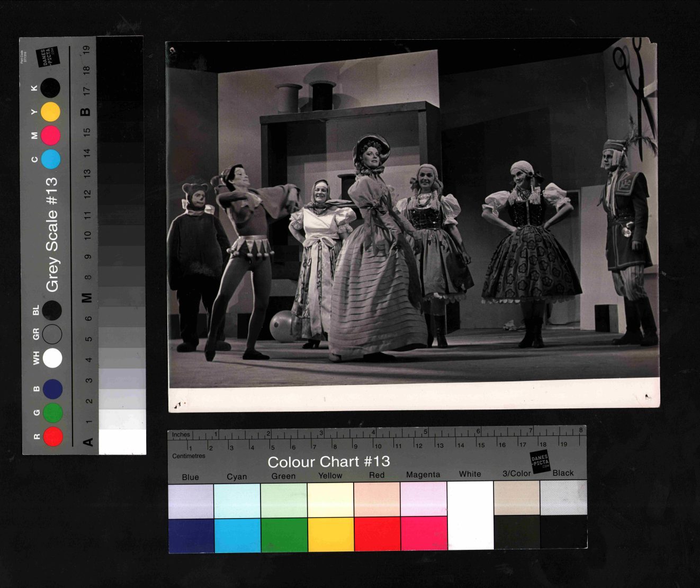The height and width of the screenshot is (588, 700).
Task: Click the saturated cyan swatch on the Colour Chart
Action: [237, 535]
